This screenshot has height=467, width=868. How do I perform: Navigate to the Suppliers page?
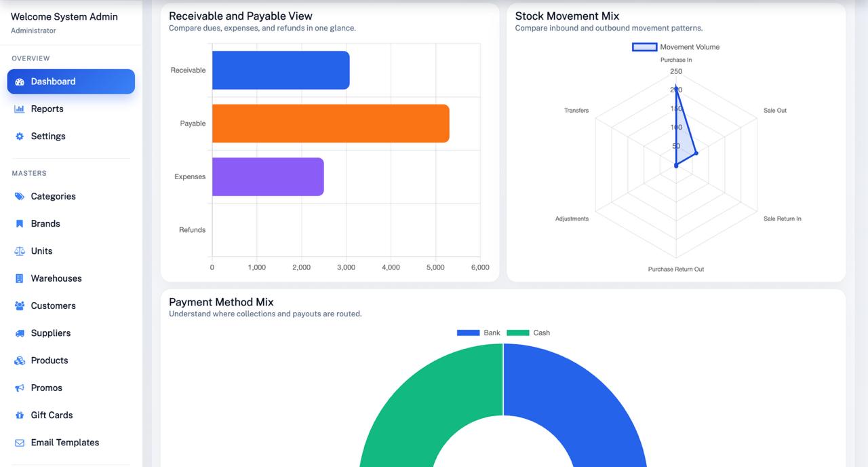point(50,333)
